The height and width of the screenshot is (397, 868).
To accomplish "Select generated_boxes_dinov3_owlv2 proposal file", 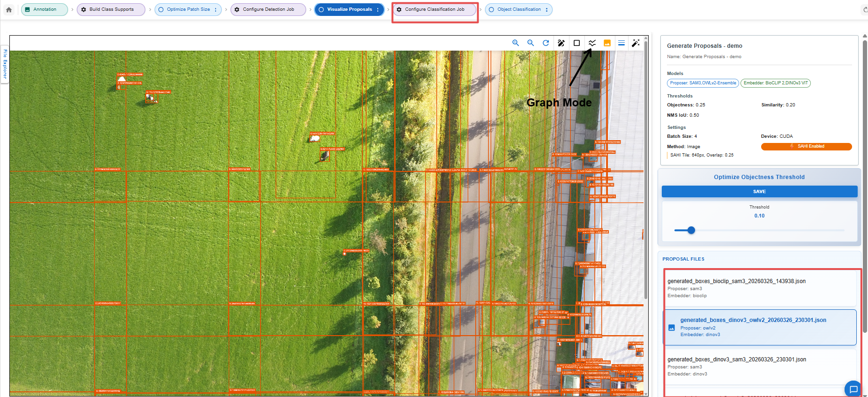I will [x=760, y=327].
